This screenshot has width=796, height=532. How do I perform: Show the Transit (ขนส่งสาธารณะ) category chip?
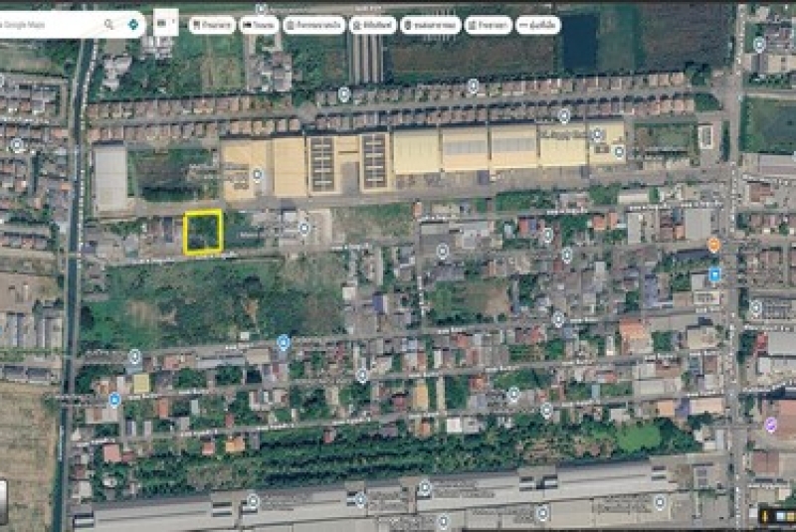(x=431, y=25)
